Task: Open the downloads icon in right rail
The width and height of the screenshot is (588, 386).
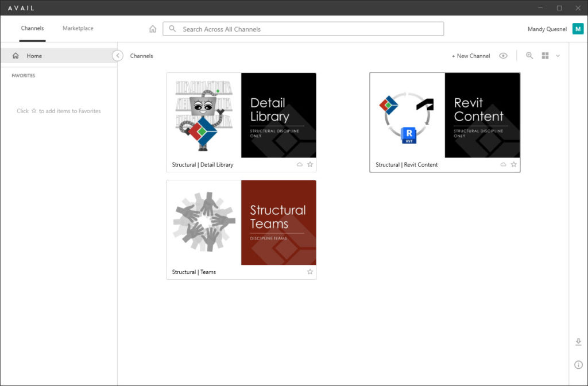Action: pyautogui.click(x=578, y=342)
